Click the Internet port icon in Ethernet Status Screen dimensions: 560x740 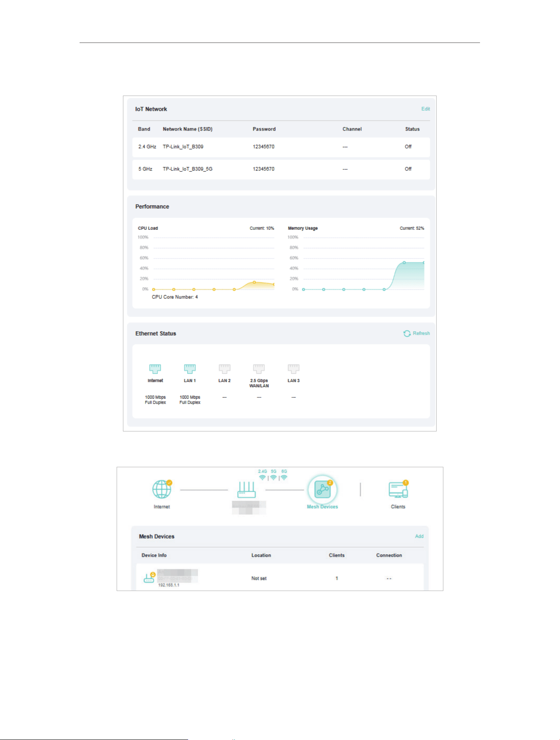coord(155,369)
